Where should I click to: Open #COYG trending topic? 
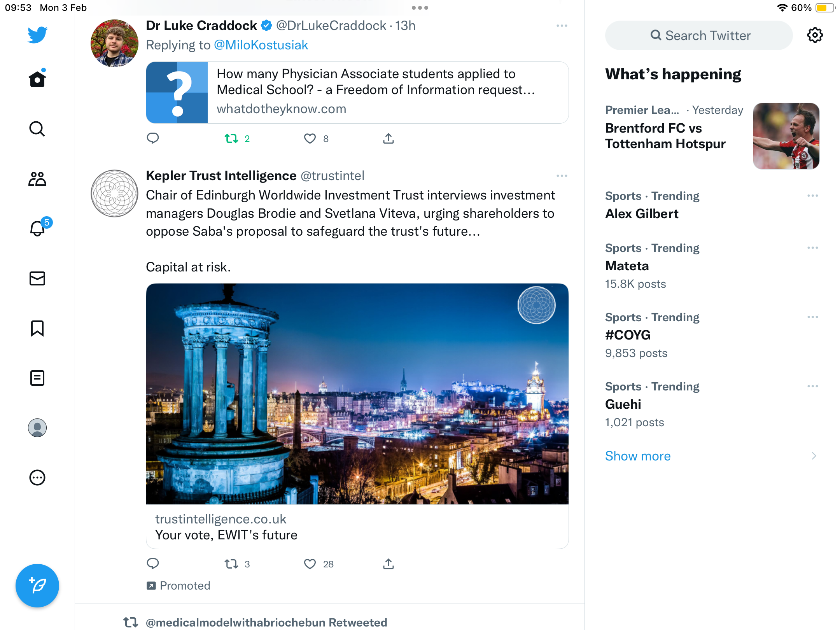(x=628, y=335)
